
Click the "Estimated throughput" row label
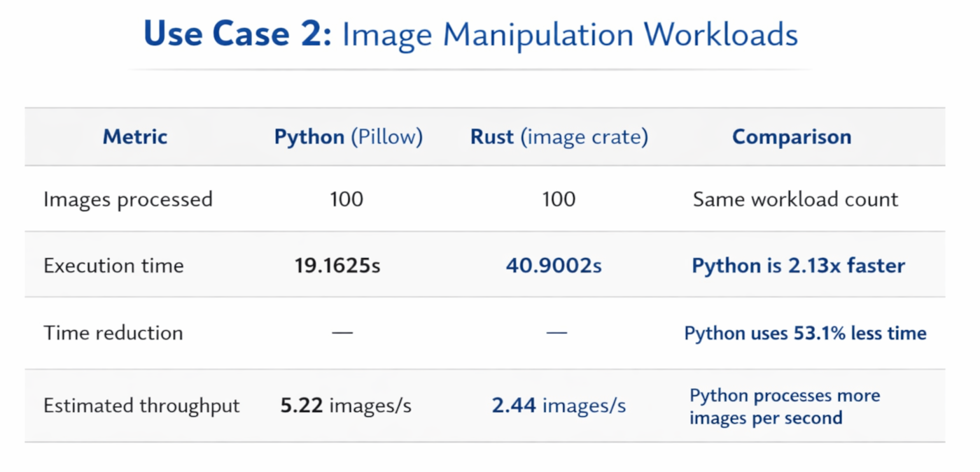142,404
